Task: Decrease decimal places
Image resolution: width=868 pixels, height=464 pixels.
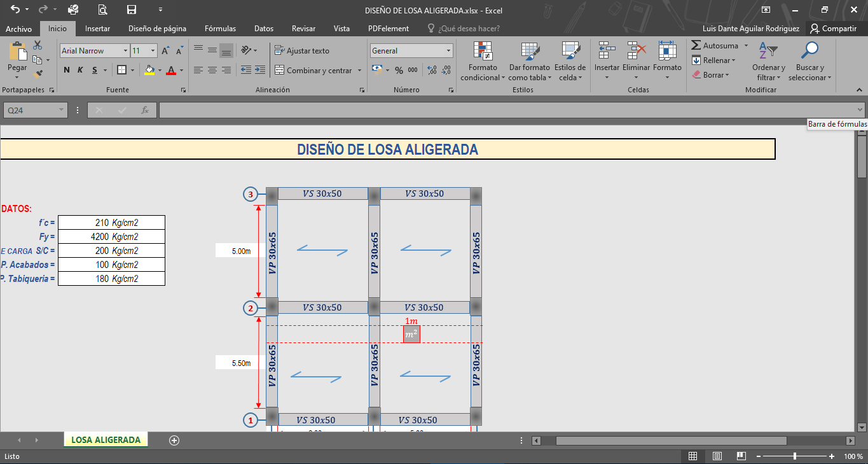Action: pos(446,70)
